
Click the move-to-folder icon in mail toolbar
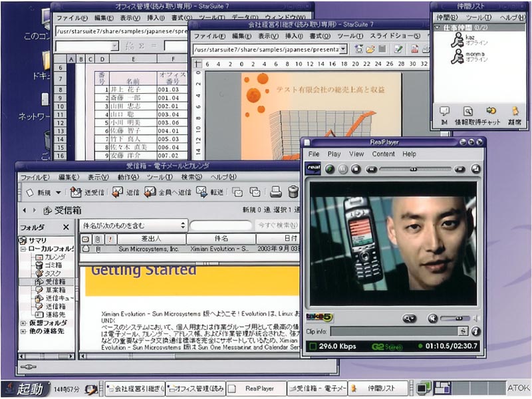pyautogui.click(x=237, y=192)
